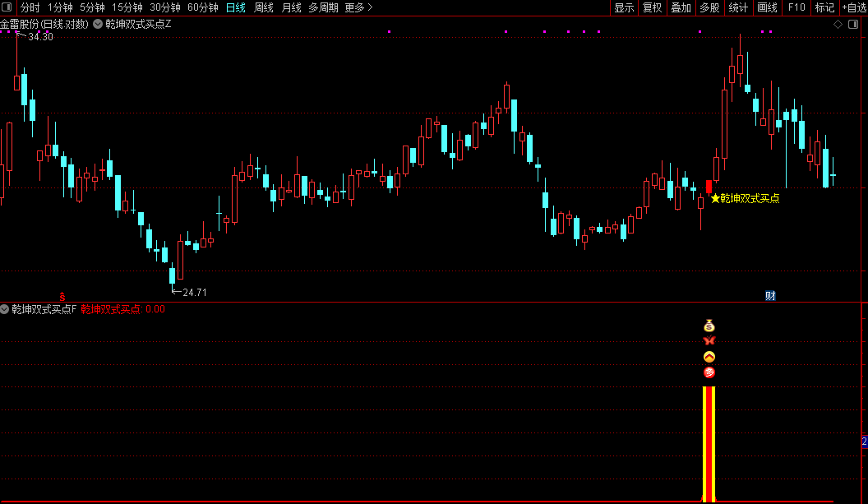Switch to 周线 weekly chart
Screen dimensions: 868x504
(x=264, y=7)
